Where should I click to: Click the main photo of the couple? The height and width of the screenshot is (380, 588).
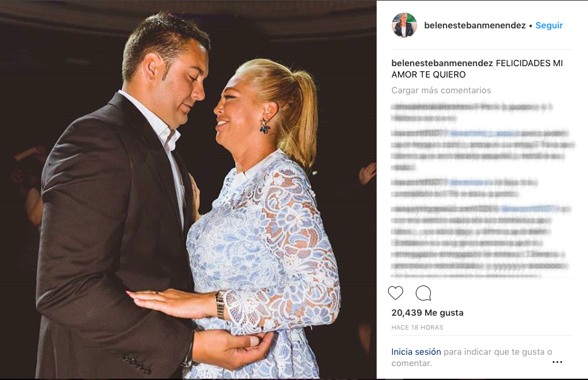(x=188, y=190)
